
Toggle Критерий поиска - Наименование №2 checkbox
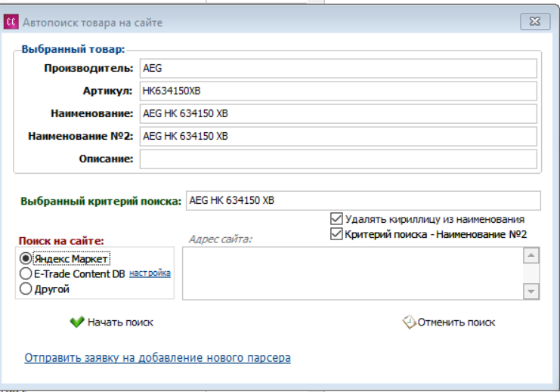click(x=336, y=234)
